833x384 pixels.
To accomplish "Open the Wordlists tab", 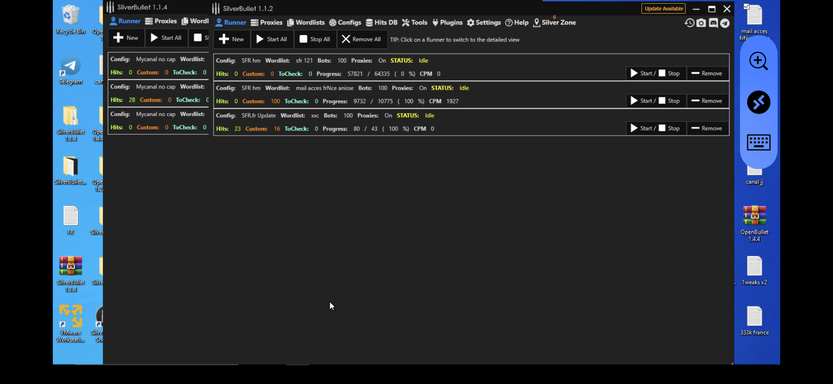I will [305, 23].
